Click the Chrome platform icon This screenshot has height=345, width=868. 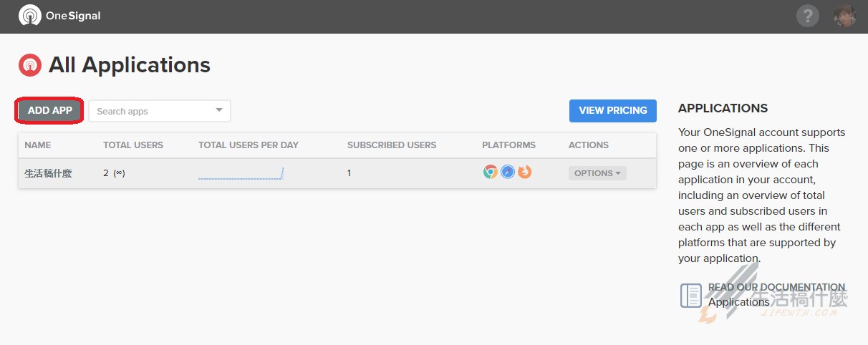point(490,172)
